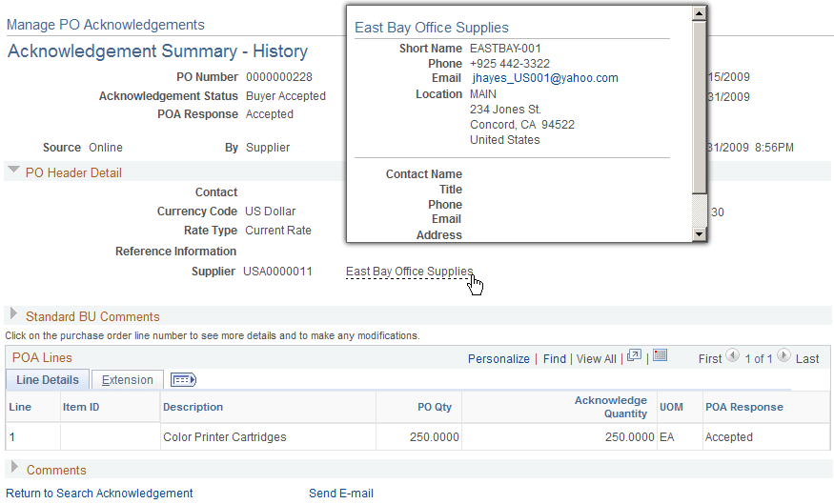
Task: Expand the Comments section
Action: [x=14, y=468]
